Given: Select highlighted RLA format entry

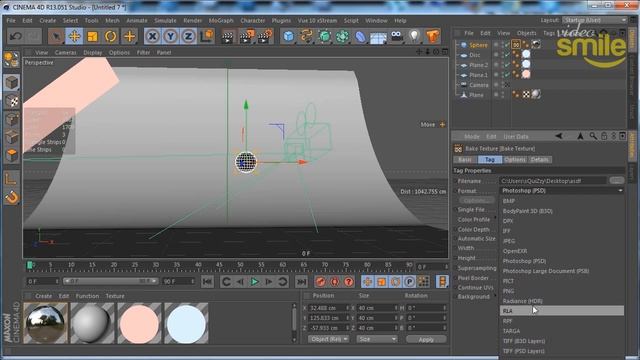Looking at the screenshot, I should tap(562, 311).
